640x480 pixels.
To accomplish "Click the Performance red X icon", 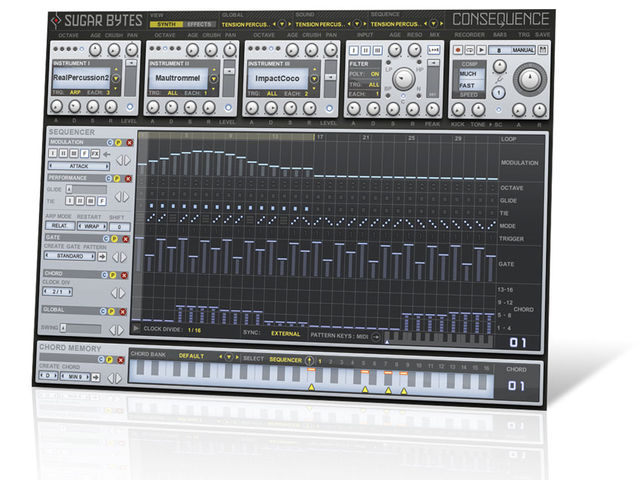I will [x=128, y=178].
